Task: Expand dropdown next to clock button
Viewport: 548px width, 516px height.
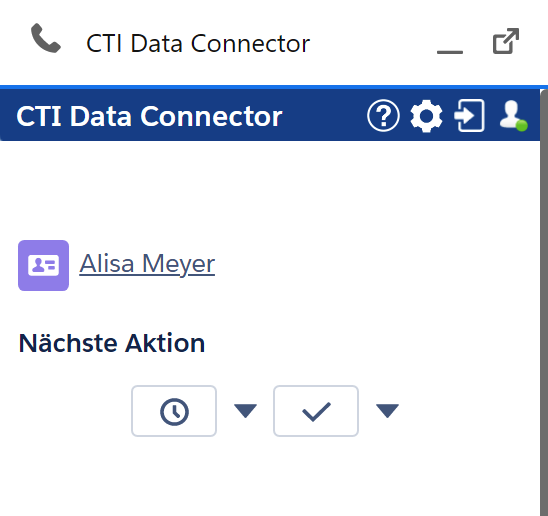Action: tap(245, 411)
